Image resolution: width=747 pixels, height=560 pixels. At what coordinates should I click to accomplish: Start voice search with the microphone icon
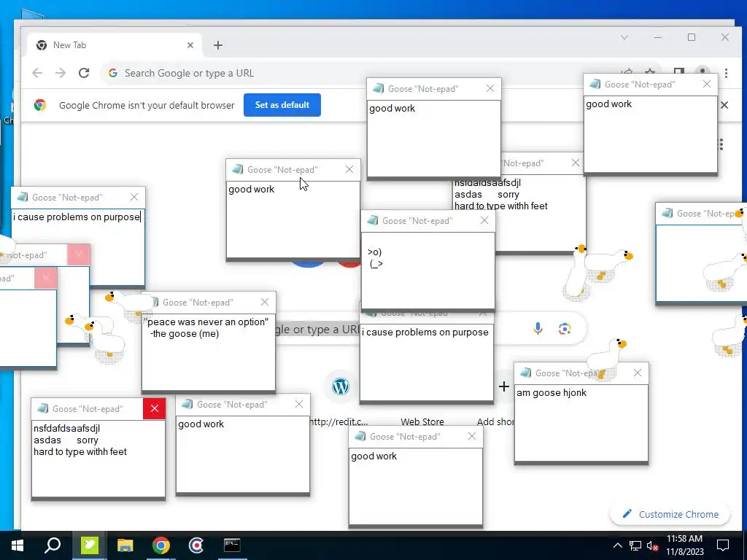tap(538, 329)
